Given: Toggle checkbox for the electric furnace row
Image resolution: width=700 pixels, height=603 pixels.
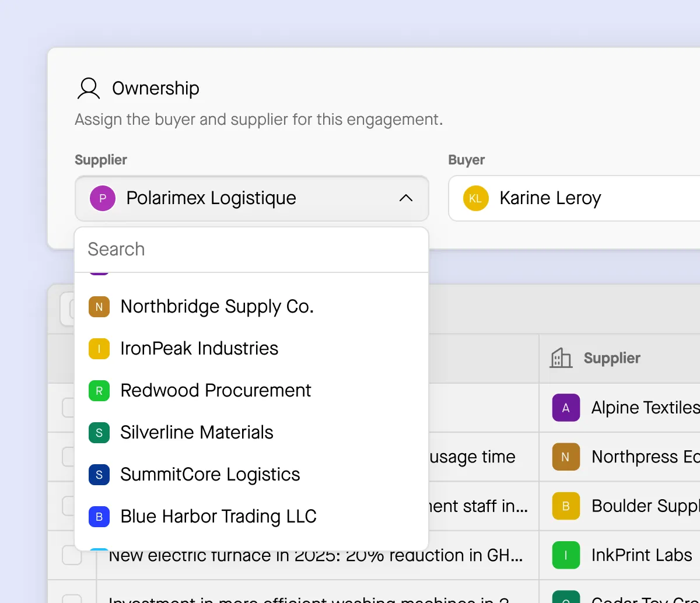Looking at the screenshot, I should pos(72,556).
